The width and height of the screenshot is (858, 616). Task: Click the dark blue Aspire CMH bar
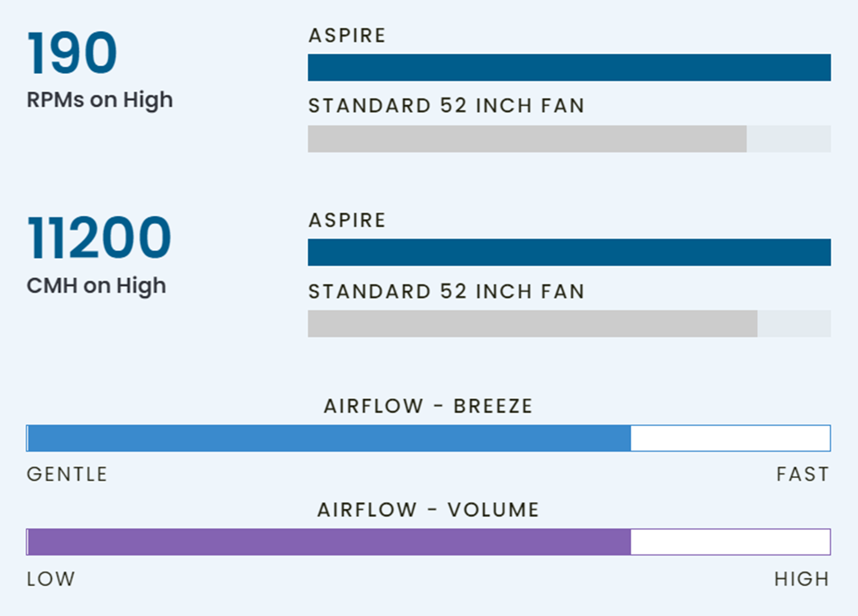pos(569,253)
